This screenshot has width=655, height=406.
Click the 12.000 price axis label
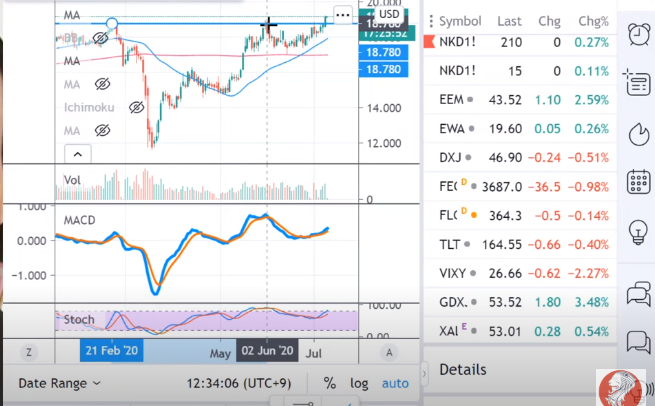pos(384,143)
